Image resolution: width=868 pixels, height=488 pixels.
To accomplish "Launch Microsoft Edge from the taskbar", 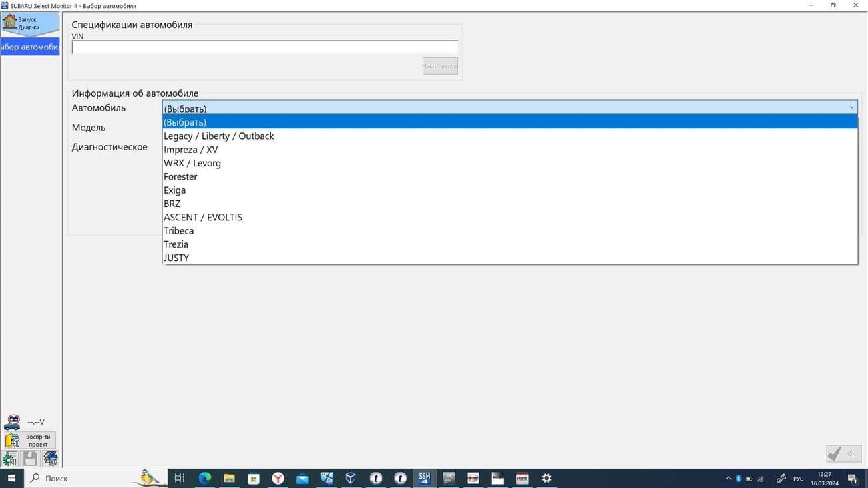I will pyautogui.click(x=204, y=478).
